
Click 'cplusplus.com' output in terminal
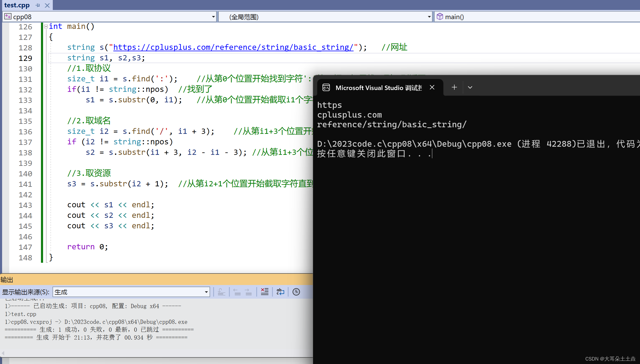pos(350,115)
